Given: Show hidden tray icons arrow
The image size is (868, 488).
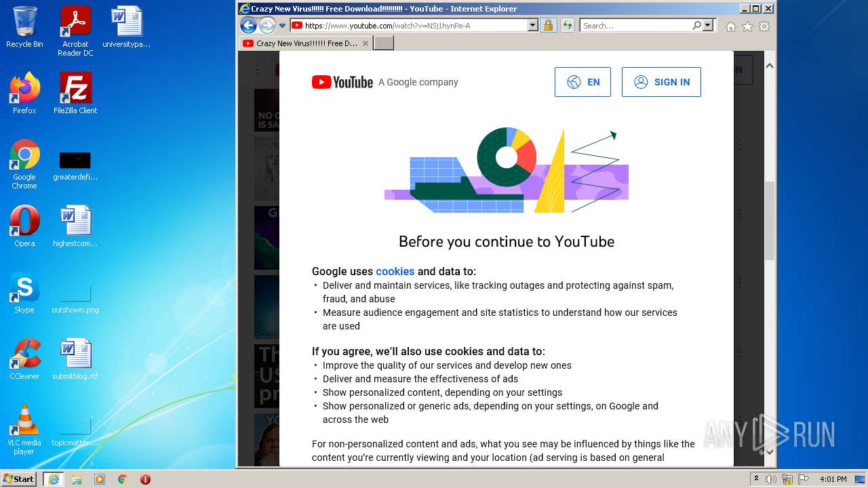Looking at the screenshot, I should tap(756, 479).
